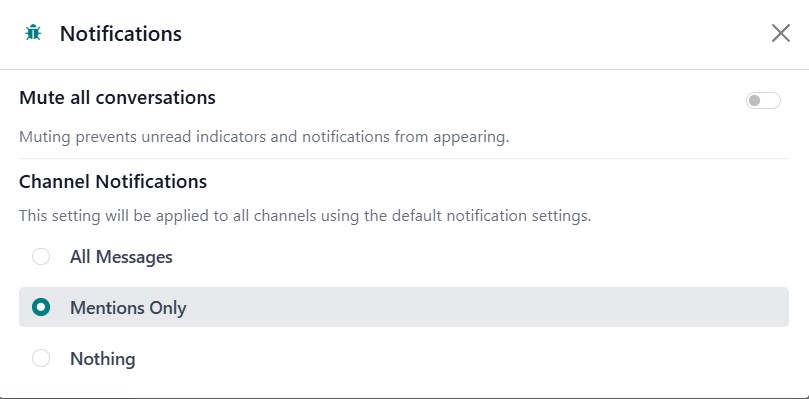The image size is (809, 399).
Task: Choose All Messages for channel notifications
Action: (41, 257)
